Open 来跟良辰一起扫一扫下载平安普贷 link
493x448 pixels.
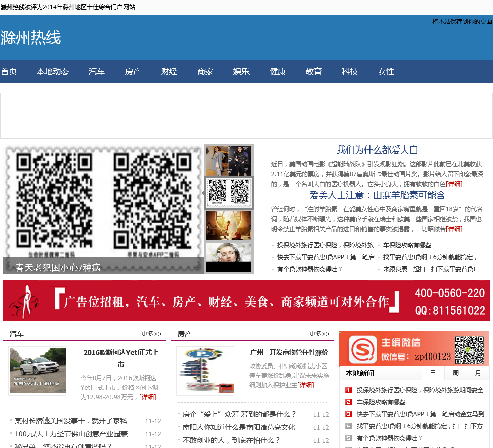click(x=429, y=269)
